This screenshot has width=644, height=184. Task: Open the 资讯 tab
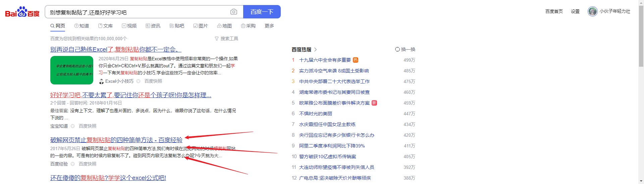coord(153,26)
